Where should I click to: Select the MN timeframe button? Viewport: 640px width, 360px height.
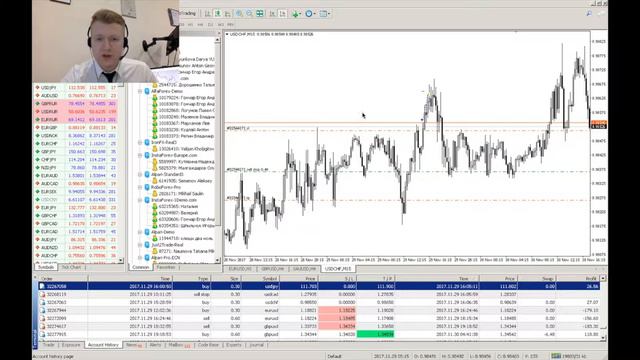pyautogui.click(x=231, y=24)
